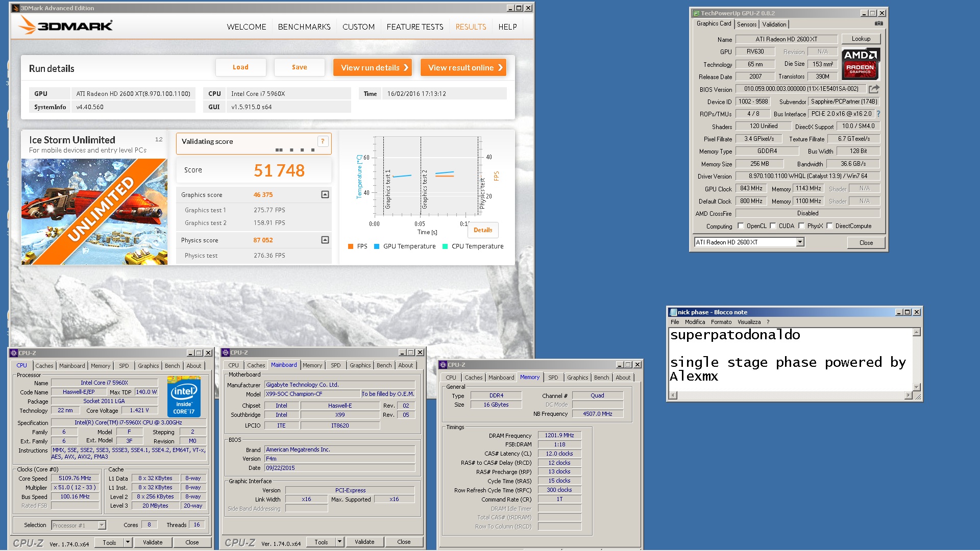Click GPU-Z title bar app icon

(696, 13)
